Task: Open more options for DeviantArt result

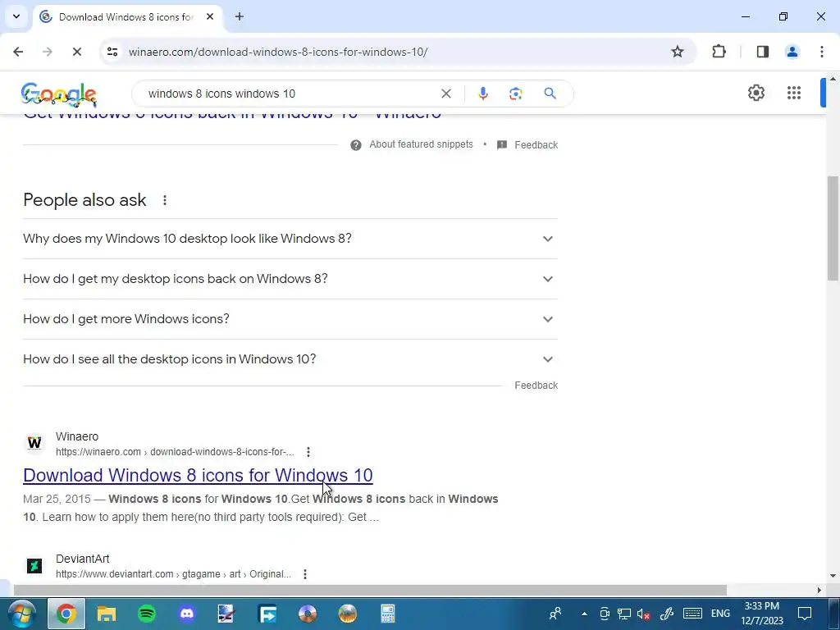Action: coord(305,574)
